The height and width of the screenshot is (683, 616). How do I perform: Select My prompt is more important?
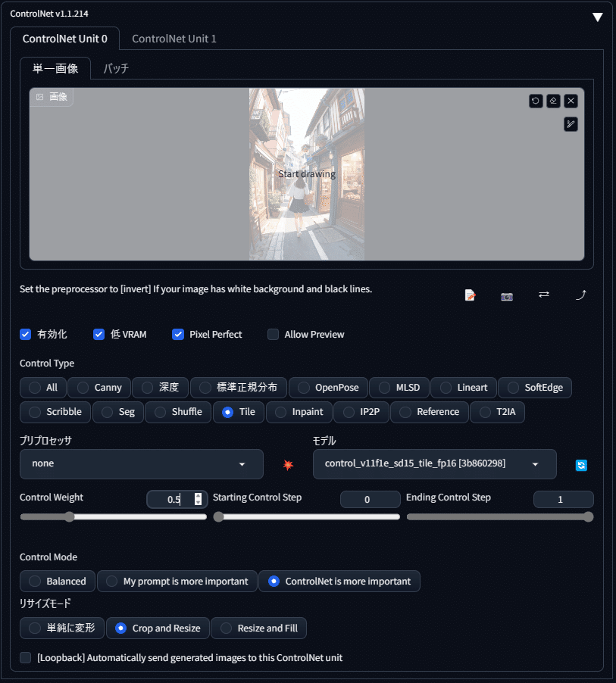tap(177, 582)
